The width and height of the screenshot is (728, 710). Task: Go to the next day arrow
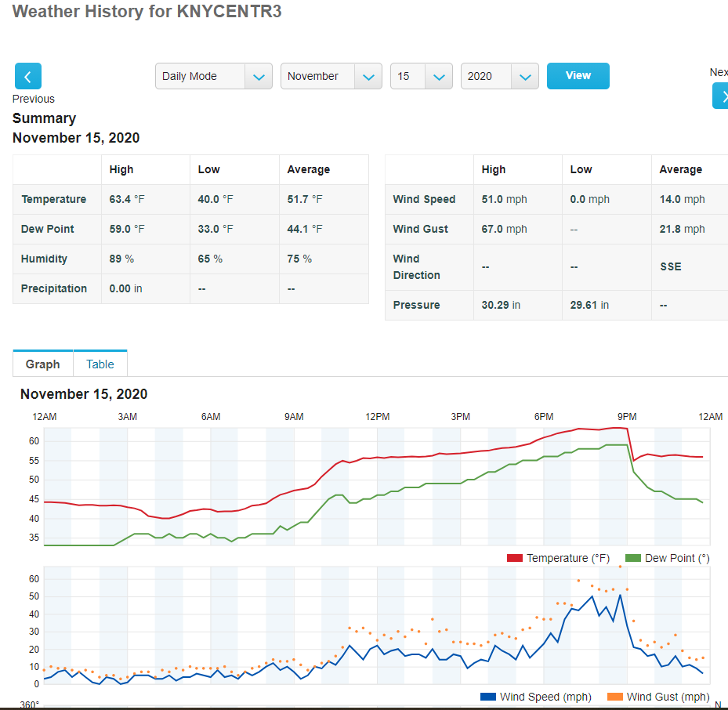click(720, 96)
